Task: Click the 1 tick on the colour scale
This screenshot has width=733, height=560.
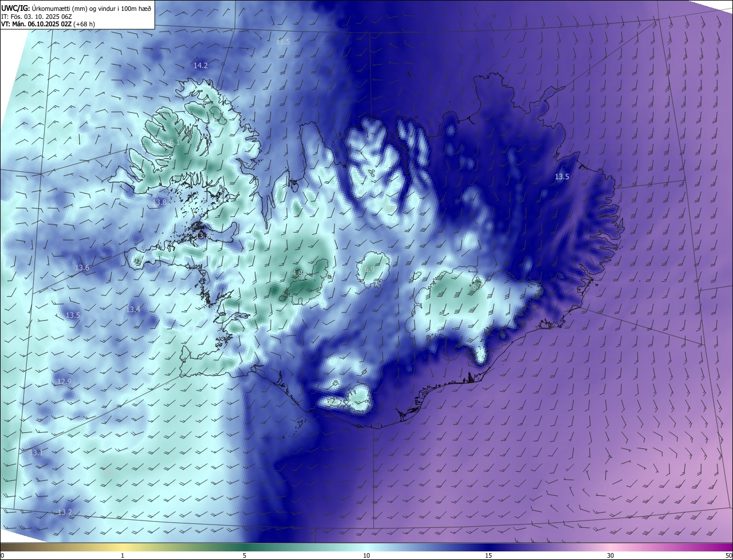Action: click(x=123, y=555)
